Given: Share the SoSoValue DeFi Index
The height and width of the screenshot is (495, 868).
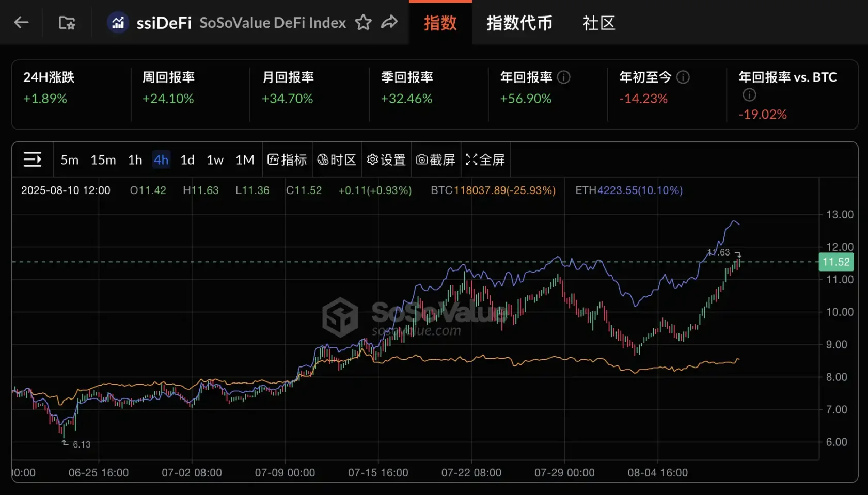Looking at the screenshot, I should (x=390, y=22).
